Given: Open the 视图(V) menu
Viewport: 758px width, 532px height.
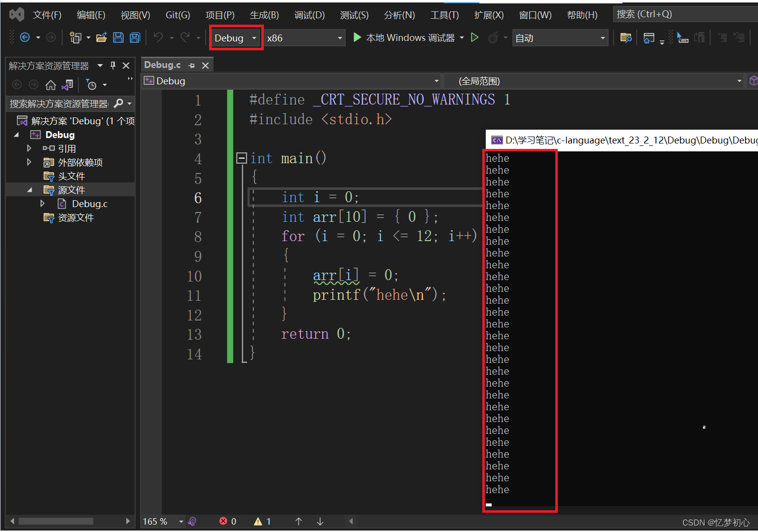Looking at the screenshot, I should point(136,15).
